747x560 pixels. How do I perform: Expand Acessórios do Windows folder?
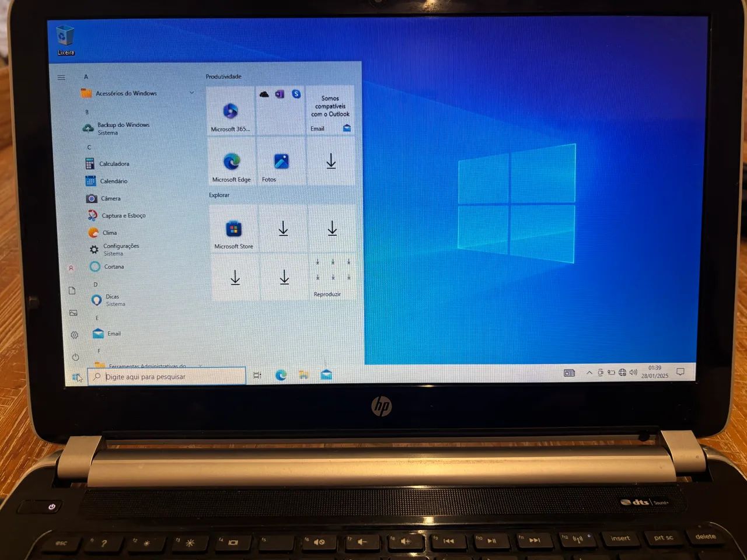pos(137,93)
